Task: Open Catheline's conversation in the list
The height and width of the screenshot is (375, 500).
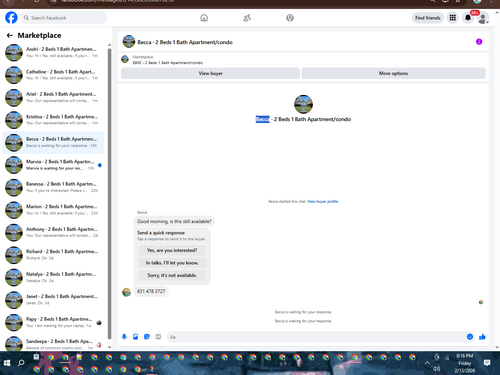Action: 53,75
